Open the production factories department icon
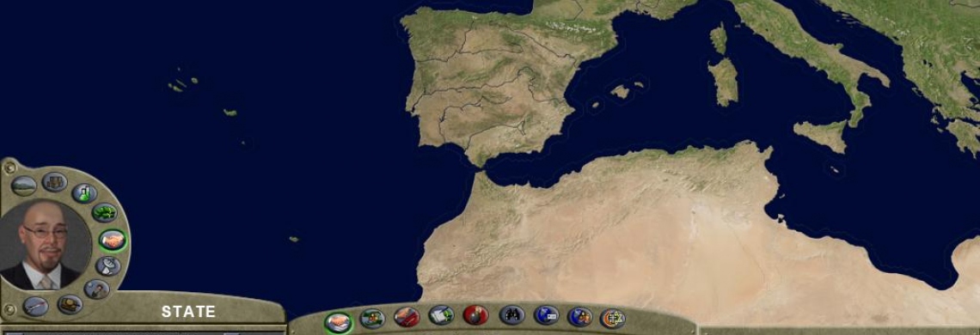 [54, 182]
